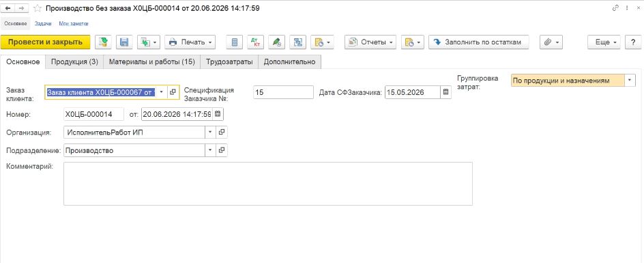Switch to Дополнительно tab
Screen dimensions: 644x263
[x=289, y=61]
